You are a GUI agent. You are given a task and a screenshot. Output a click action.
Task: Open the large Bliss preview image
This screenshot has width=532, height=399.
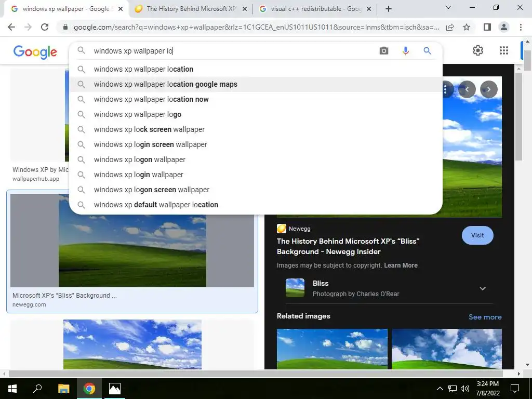click(472, 153)
